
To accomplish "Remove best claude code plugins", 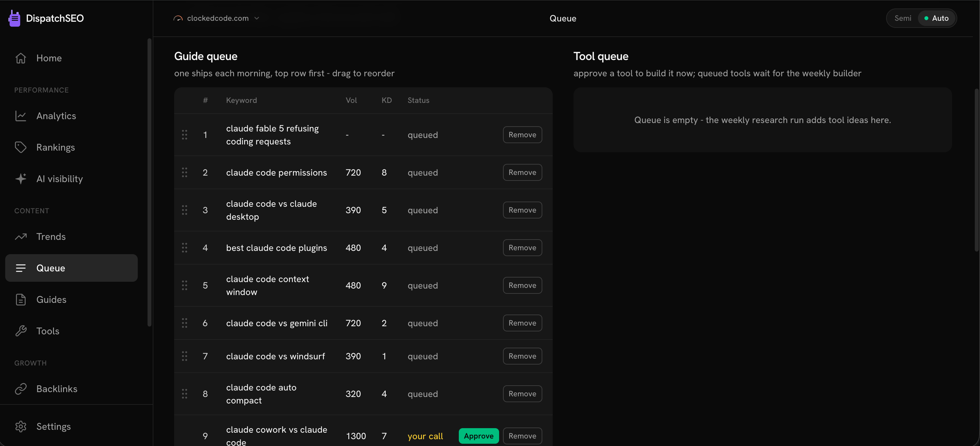I will (522, 248).
